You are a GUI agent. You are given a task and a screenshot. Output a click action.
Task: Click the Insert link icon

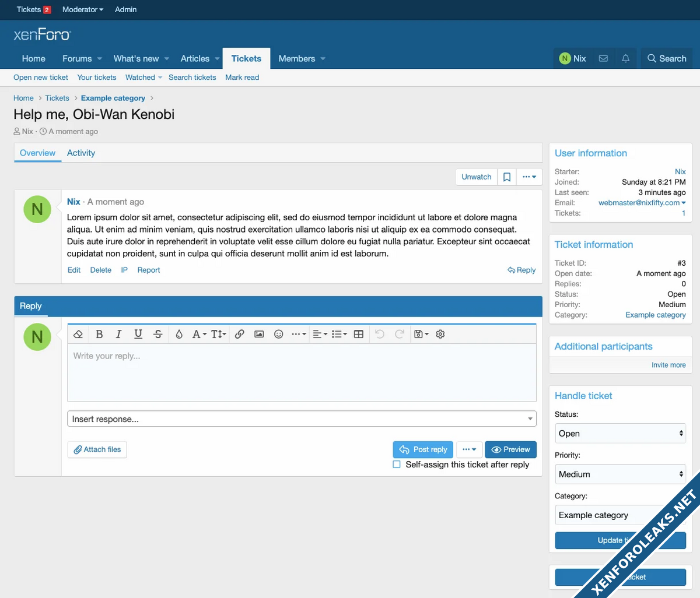(239, 334)
